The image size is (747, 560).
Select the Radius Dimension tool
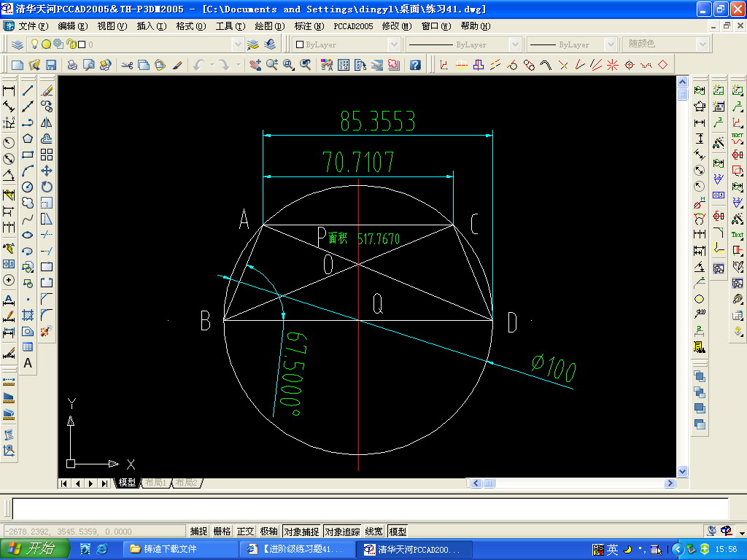click(x=9, y=142)
